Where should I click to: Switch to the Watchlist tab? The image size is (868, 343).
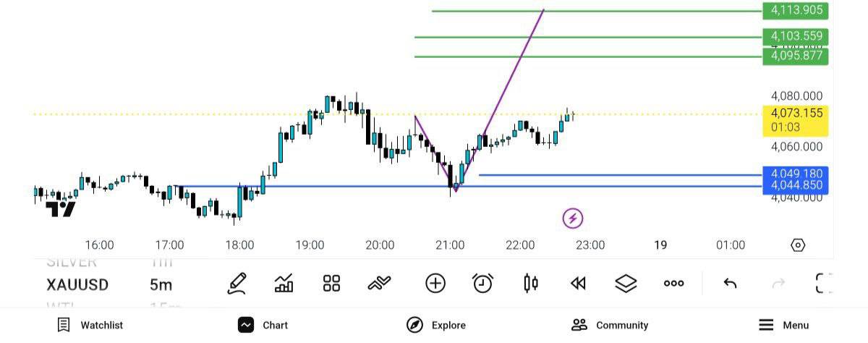90,325
